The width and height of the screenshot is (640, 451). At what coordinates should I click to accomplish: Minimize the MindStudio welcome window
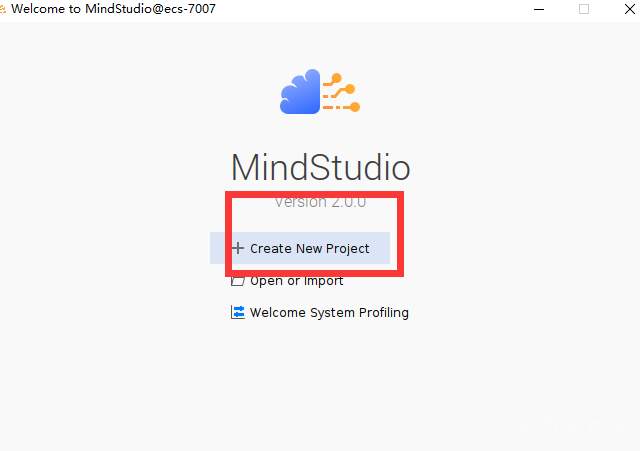click(x=539, y=9)
